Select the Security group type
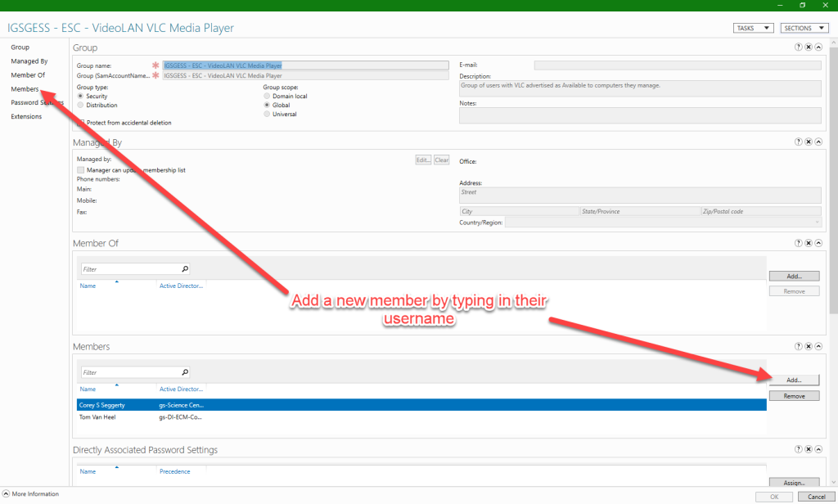Viewport: 838px width, 504px height. 81,97
